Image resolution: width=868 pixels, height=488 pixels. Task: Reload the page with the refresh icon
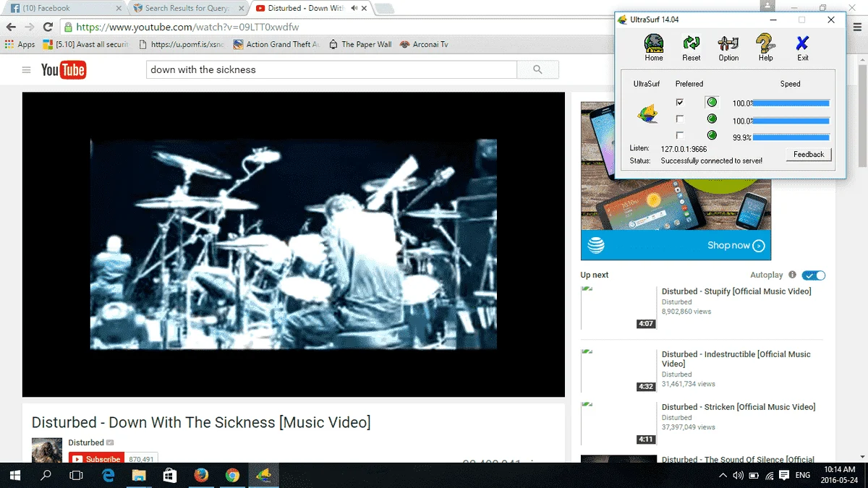[48, 27]
